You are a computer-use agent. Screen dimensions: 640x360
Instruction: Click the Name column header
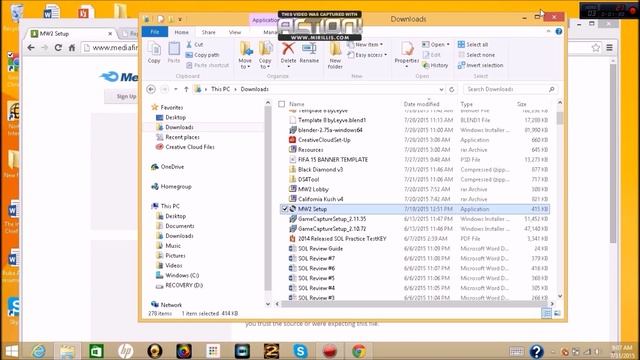click(x=297, y=104)
